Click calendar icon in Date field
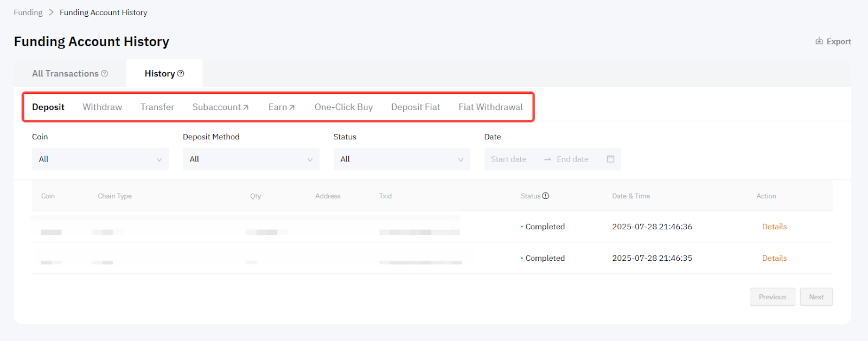868x341 pixels. point(610,159)
